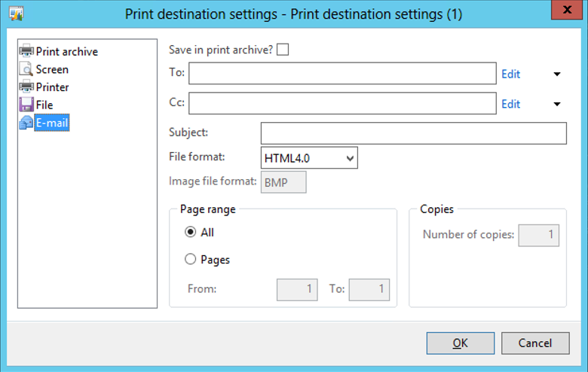Select the All page range option

[x=191, y=233]
